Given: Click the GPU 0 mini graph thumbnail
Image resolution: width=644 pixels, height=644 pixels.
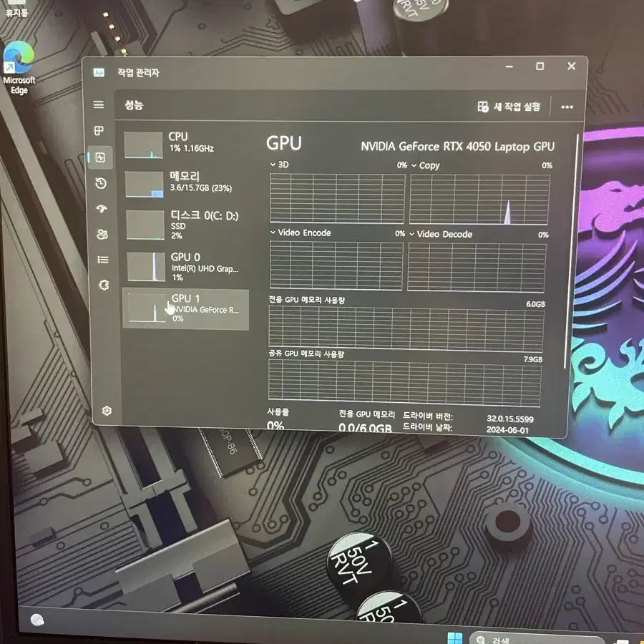Looking at the screenshot, I should [146, 267].
